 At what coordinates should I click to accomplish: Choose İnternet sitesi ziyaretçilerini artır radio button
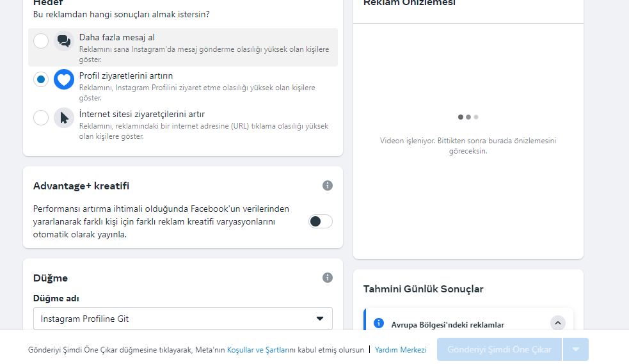click(41, 118)
